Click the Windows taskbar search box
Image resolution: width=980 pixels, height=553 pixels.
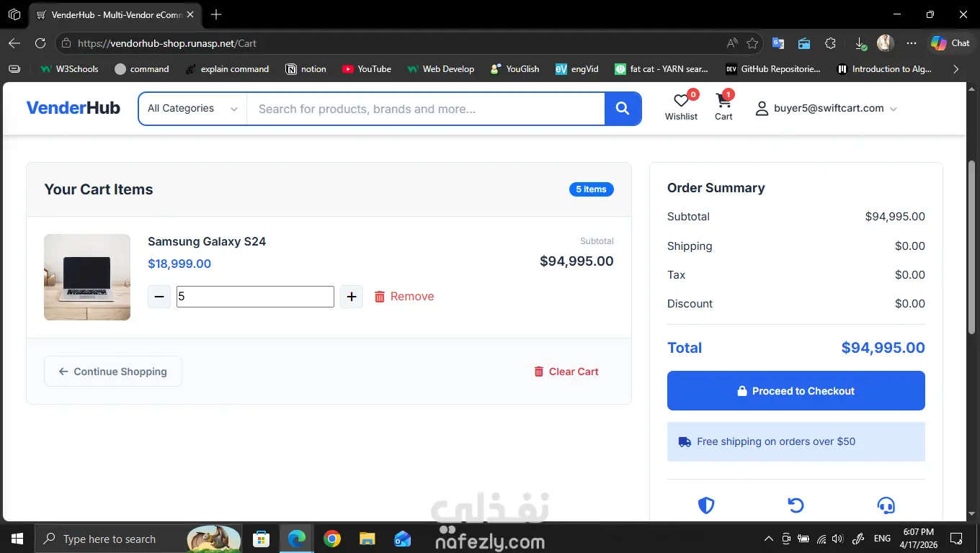tap(139, 539)
